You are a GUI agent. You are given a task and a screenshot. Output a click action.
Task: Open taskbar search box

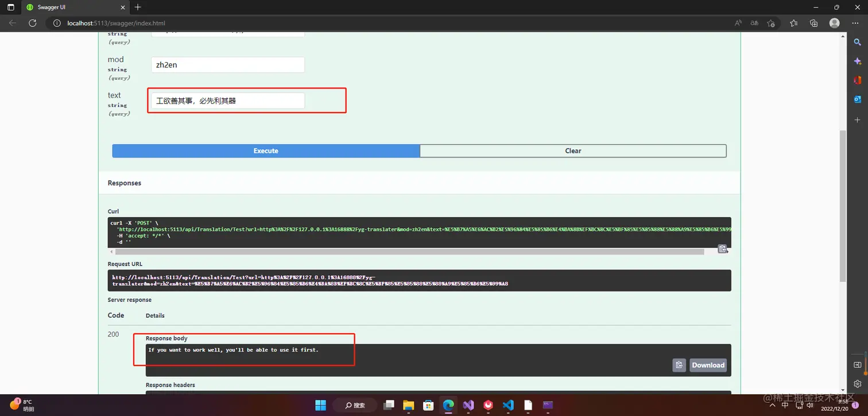click(354, 405)
